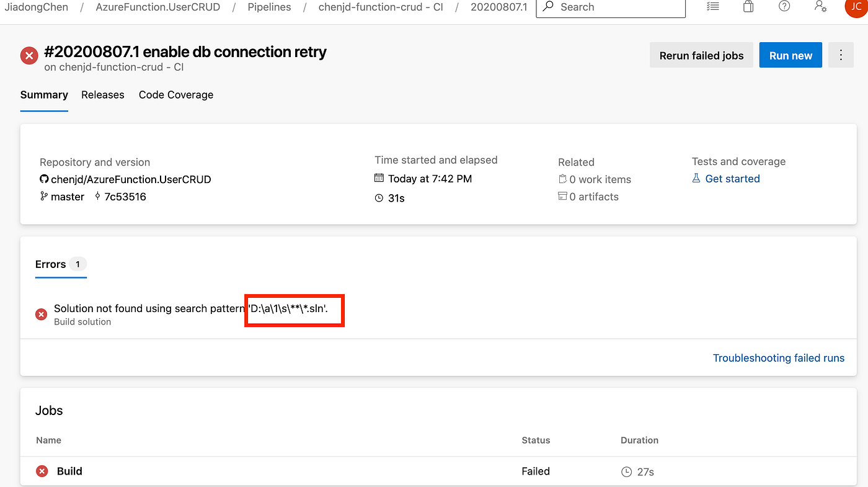This screenshot has width=868, height=487.
Task: Click the commit 7c53516 icon
Action: [x=99, y=197]
